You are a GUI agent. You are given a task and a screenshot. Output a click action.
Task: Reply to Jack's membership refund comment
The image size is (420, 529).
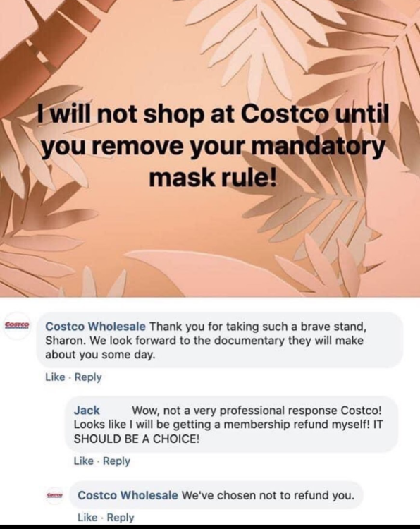117,461
